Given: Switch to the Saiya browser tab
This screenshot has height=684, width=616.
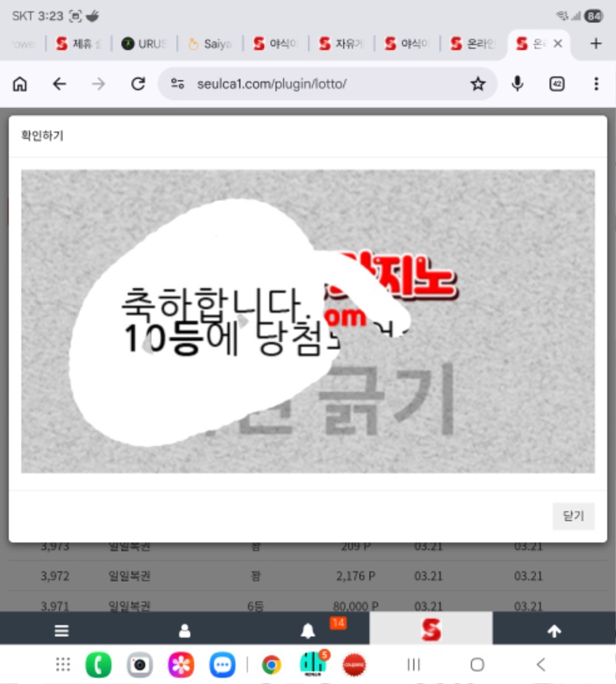Looking at the screenshot, I should click(209, 44).
